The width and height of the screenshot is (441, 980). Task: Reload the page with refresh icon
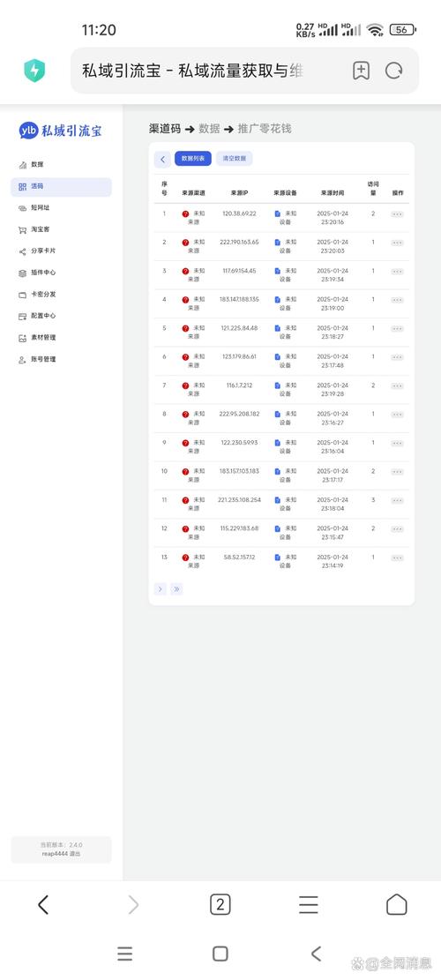[x=393, y=71]
